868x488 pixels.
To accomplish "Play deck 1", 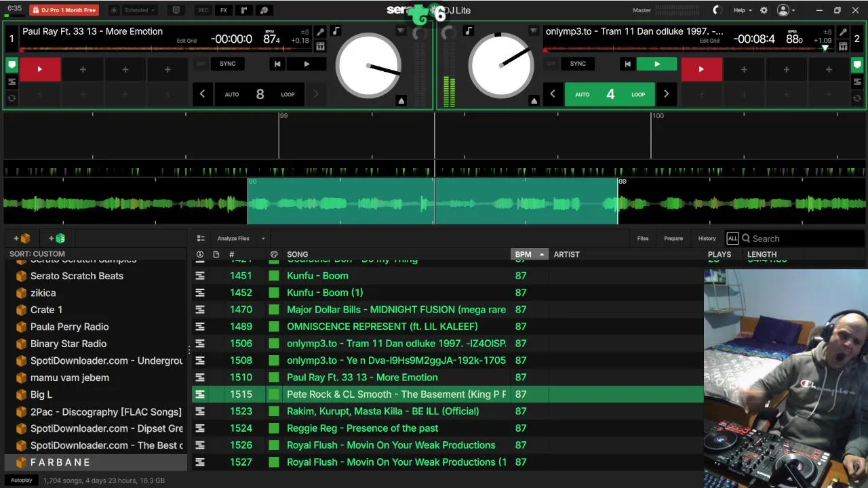I will pyautogui.click(x=307, y=64).
